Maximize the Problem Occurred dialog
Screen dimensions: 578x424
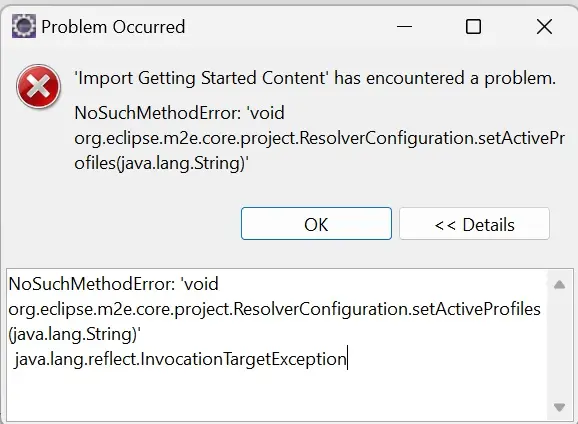tap(473, 27)
